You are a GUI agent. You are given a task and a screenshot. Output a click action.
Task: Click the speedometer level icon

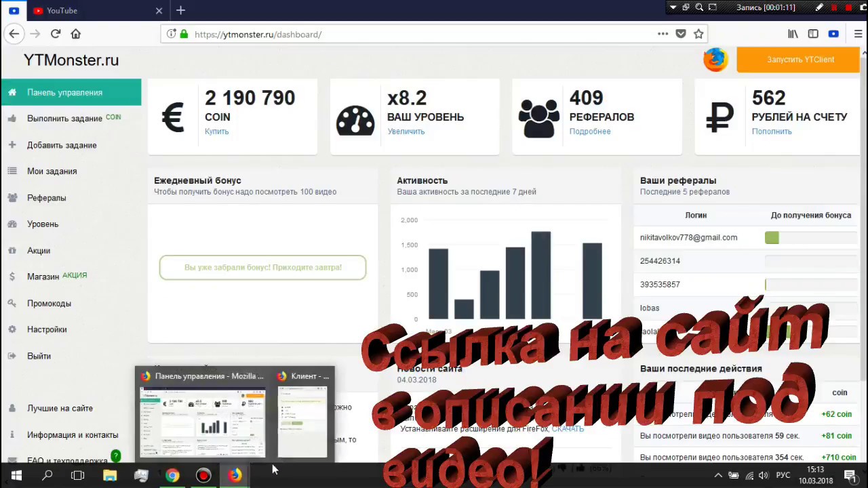coord(355,120)
